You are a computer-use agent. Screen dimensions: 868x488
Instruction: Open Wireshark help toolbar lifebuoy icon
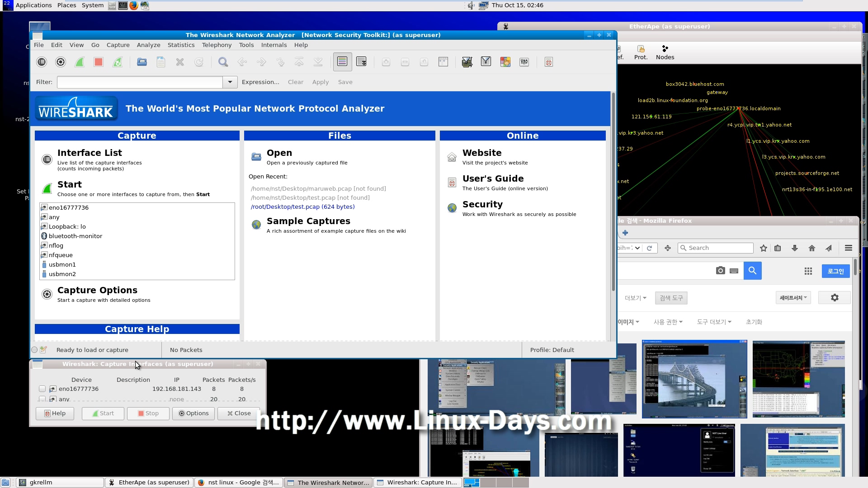pos(549,62)
